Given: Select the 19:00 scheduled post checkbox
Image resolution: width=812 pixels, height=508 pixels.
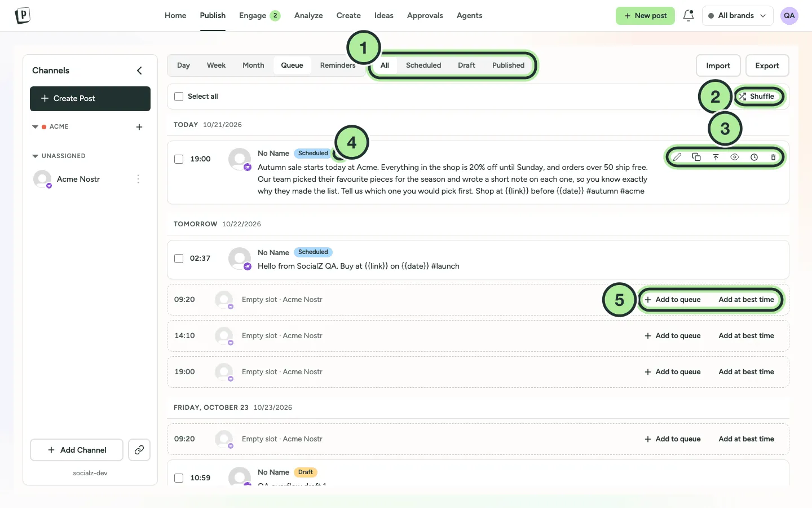Looking at the screenshot, I should [x=179, y=159].
